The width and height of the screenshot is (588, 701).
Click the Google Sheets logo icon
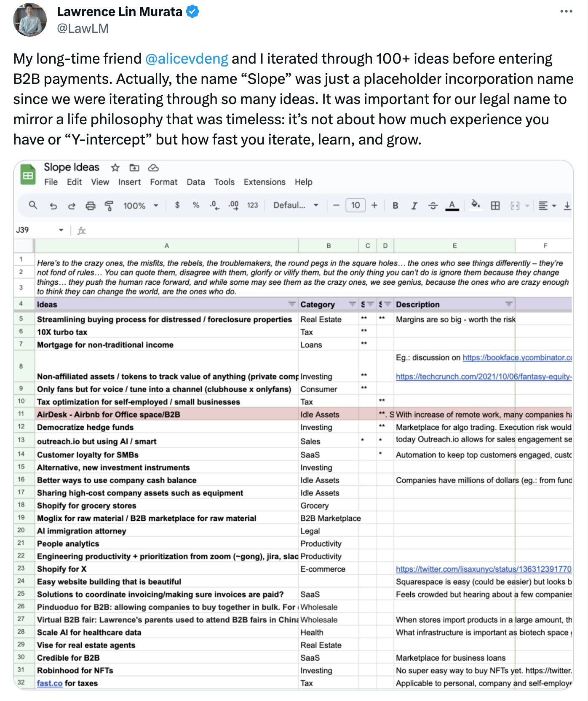coord(28,175)
